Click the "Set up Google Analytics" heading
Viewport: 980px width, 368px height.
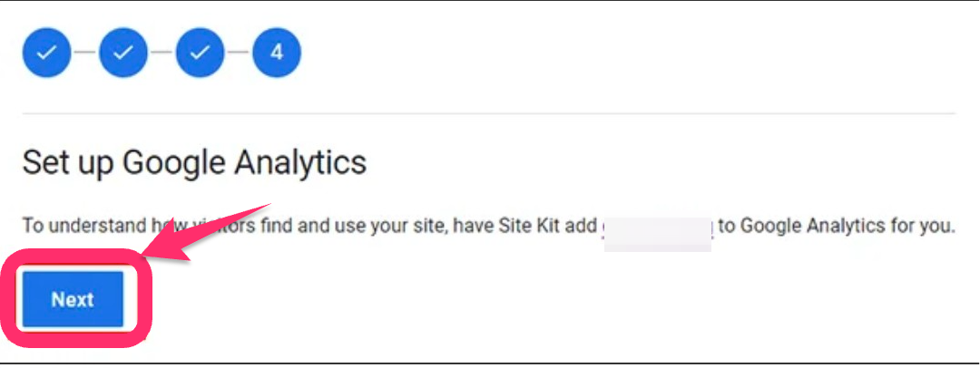194,162
